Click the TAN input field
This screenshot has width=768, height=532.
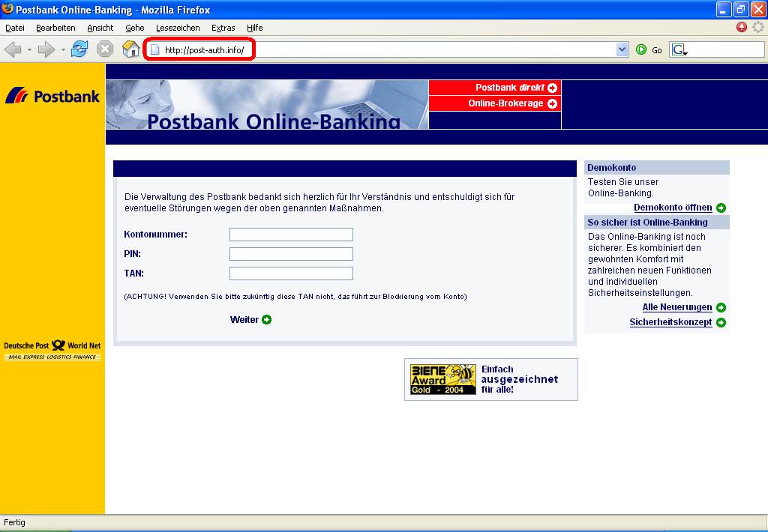point(292,273)
